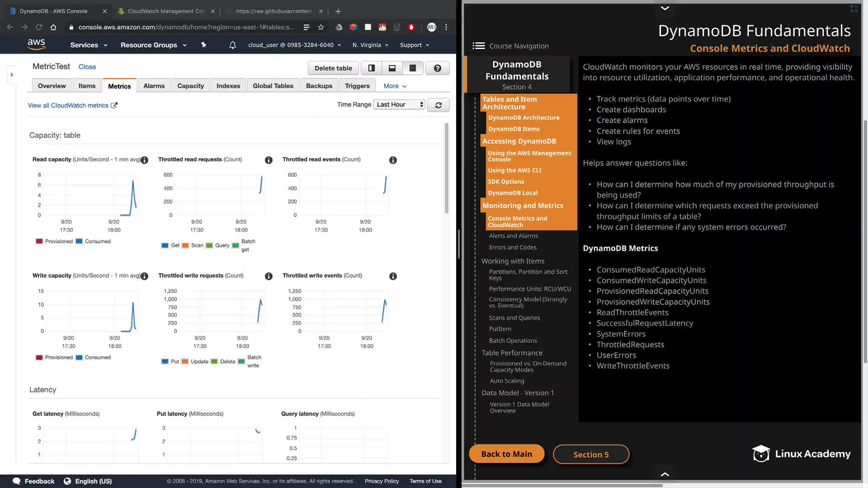Click the refresh metrics icon button
The height and width of the screenshot is (488, 868).
tap(438, 105)
